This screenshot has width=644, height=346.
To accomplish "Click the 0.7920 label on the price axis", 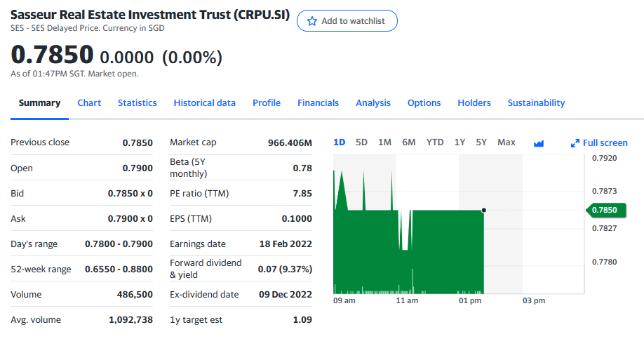I will click(x=604, y=158).
